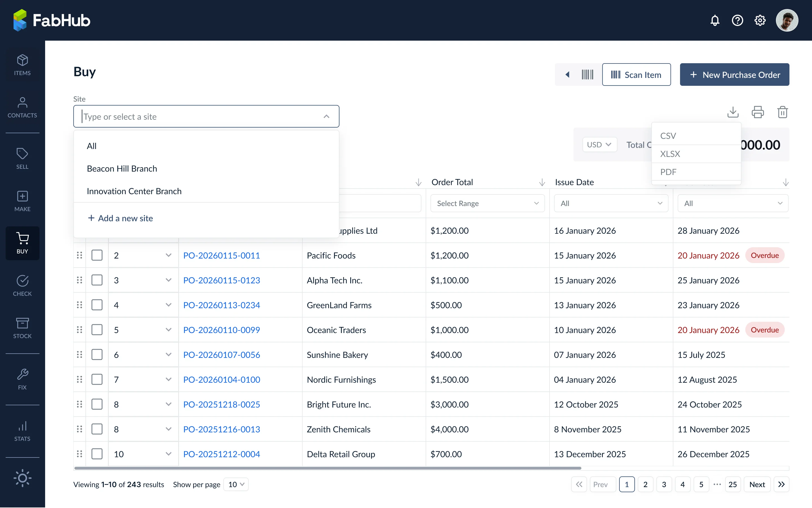Jump to first page double-arrow
This screenshot has width=812, height=508.
[x=579, y=484]
